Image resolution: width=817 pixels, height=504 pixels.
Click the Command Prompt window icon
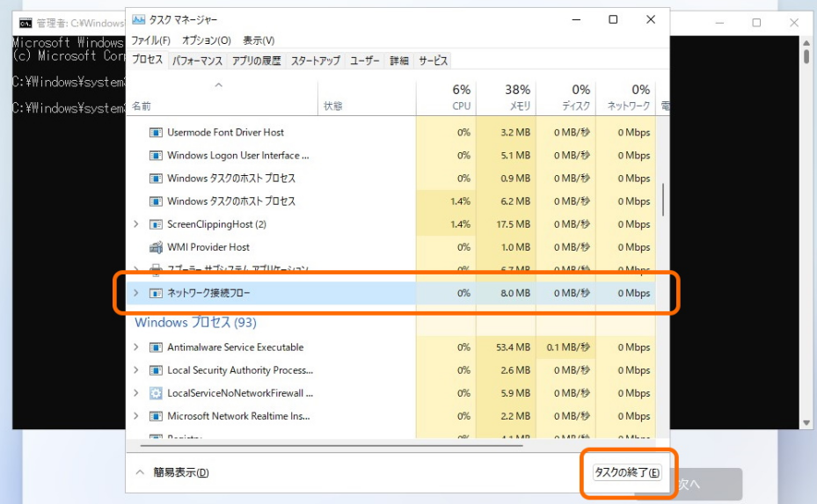[25, 23]
